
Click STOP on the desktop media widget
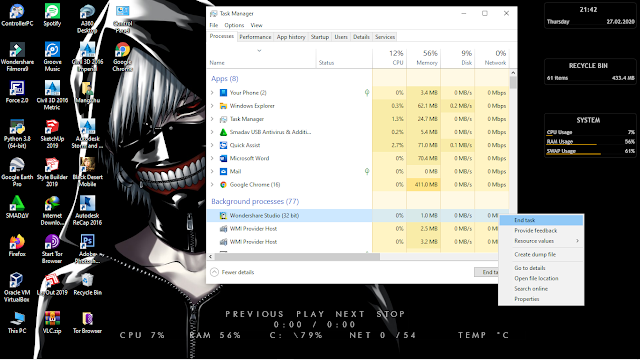click(391, 314)
